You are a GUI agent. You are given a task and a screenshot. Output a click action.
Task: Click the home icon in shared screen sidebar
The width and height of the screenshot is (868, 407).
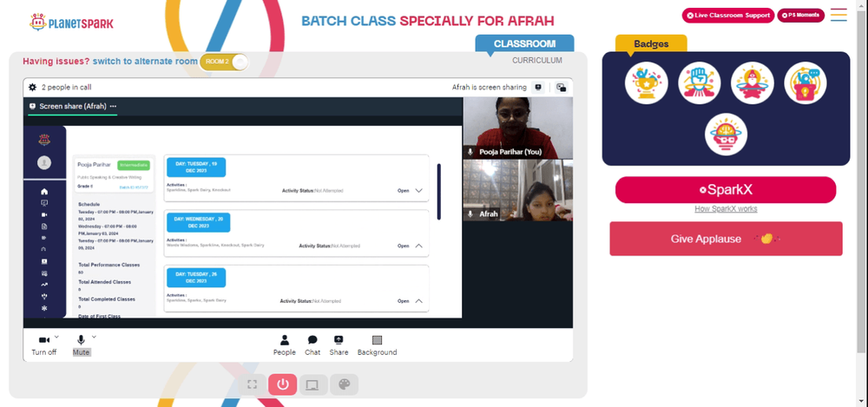tap(44, 192)
